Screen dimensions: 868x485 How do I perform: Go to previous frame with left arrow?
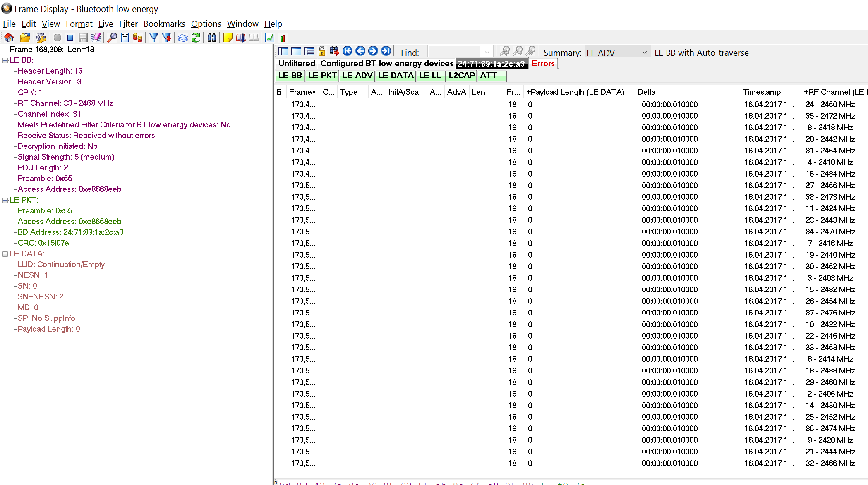[x=360, y=51]
